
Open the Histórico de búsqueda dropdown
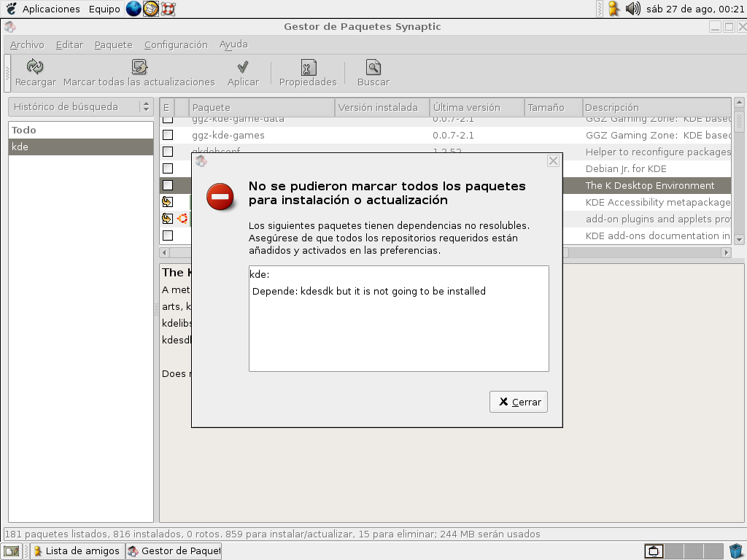coord(81,106)
